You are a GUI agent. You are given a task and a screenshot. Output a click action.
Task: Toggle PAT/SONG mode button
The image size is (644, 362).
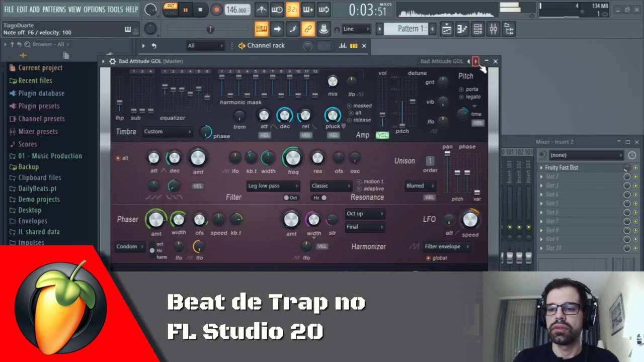(x=171, y=9)
